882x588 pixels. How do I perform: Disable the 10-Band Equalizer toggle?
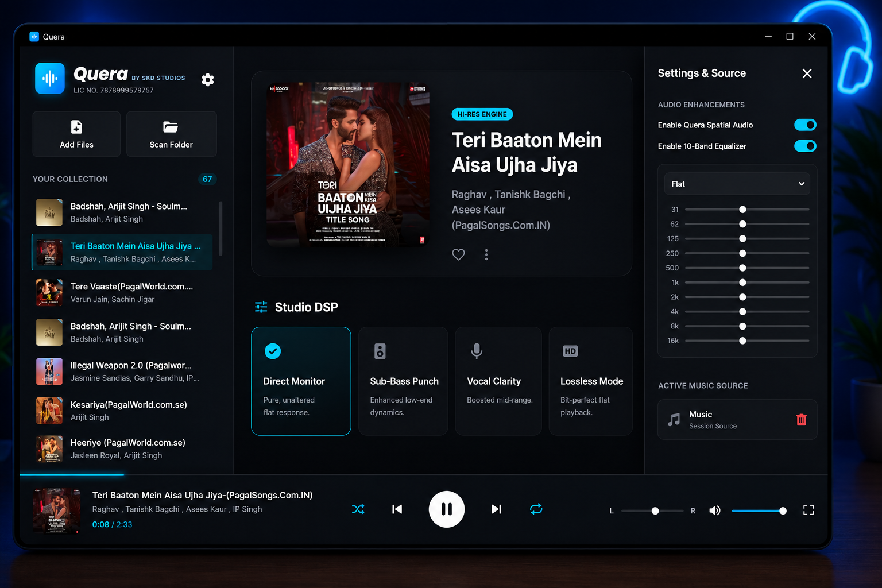coord(805,146)
